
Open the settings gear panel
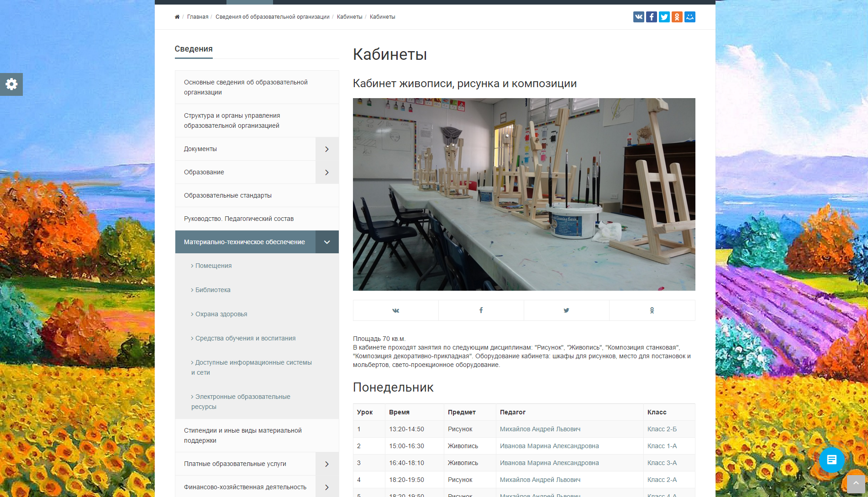[x=11, y=84]
